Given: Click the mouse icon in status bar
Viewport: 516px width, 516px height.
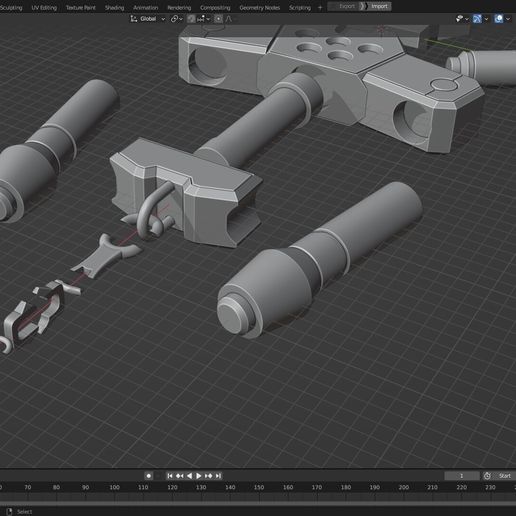Looking at the screenshot, I should tap(9, 511).
